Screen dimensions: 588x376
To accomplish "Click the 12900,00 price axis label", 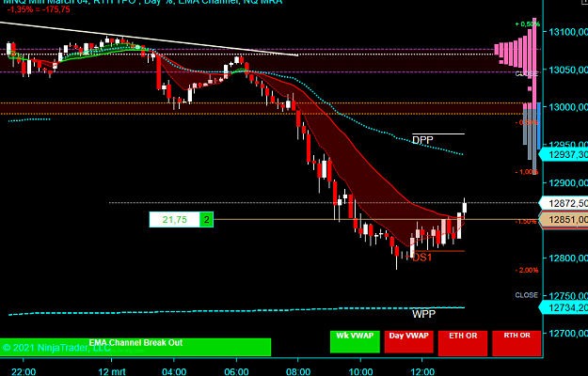I will 568,182.
